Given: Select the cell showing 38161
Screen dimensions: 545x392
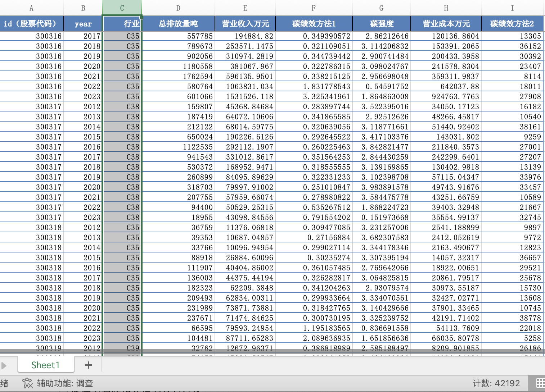Looking at the screenshot, I should [512, 127].
